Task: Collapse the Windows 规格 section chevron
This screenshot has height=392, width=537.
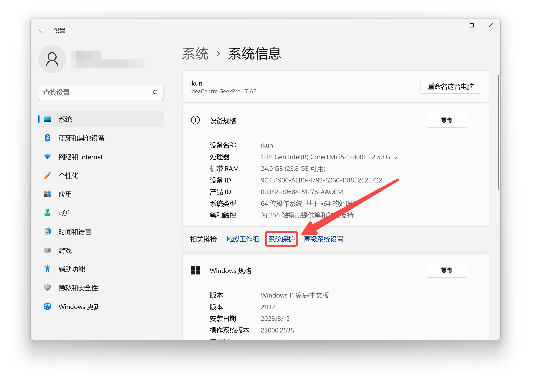Action: click(478, 270)
